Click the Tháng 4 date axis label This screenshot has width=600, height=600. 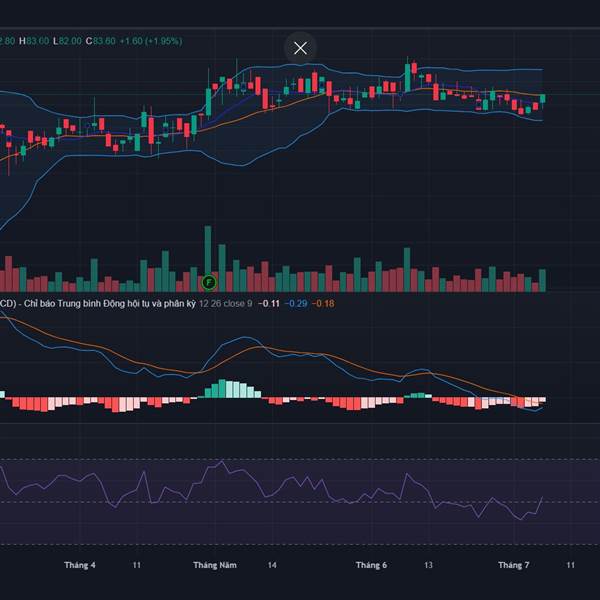click(x=80, y=565)
